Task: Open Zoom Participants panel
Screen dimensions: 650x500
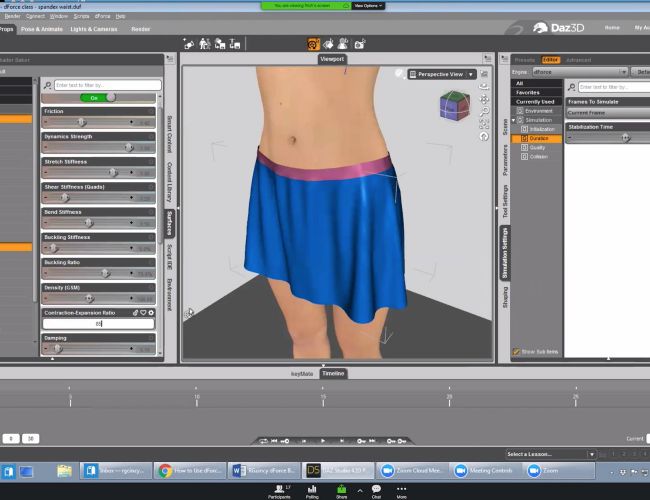Action: pyautogui.click(x=279, y=489)
